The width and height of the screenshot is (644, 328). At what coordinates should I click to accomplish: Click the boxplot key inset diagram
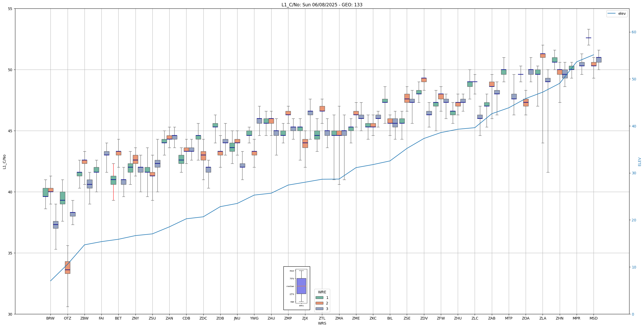(x=297, y=288)
